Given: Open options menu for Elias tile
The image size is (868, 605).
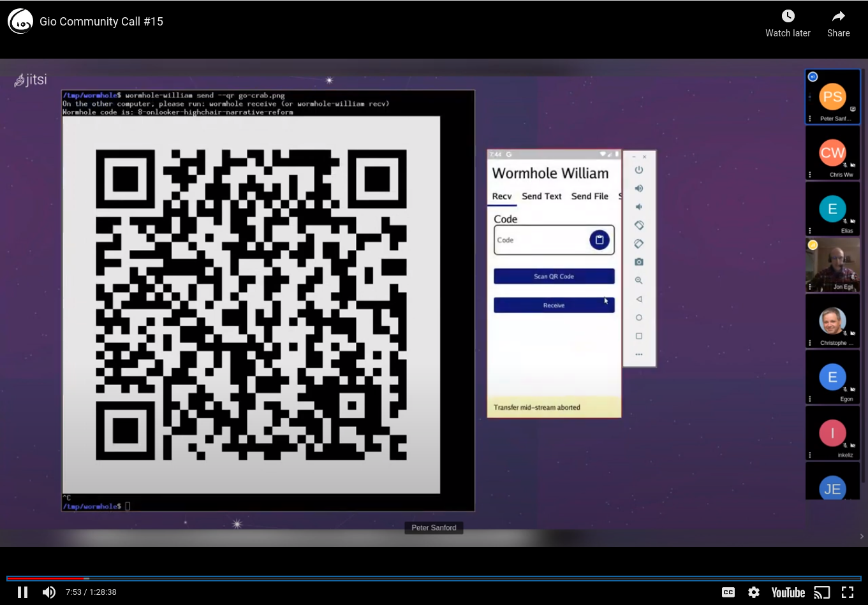Looking at the screenshot, I should [x=810, y=231].
